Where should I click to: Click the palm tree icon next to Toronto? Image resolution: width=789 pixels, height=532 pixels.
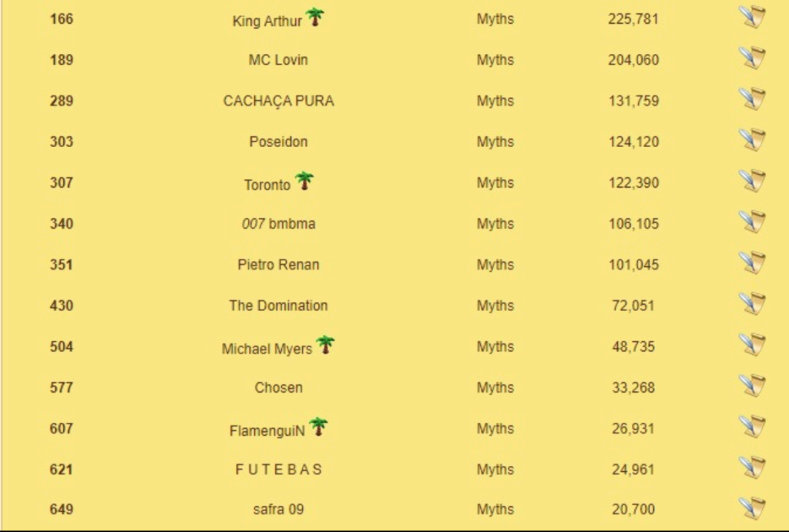point(304,180)
